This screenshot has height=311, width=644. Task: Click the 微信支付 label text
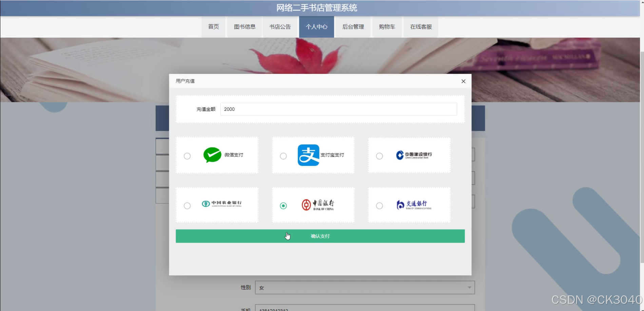coord(234,155)
